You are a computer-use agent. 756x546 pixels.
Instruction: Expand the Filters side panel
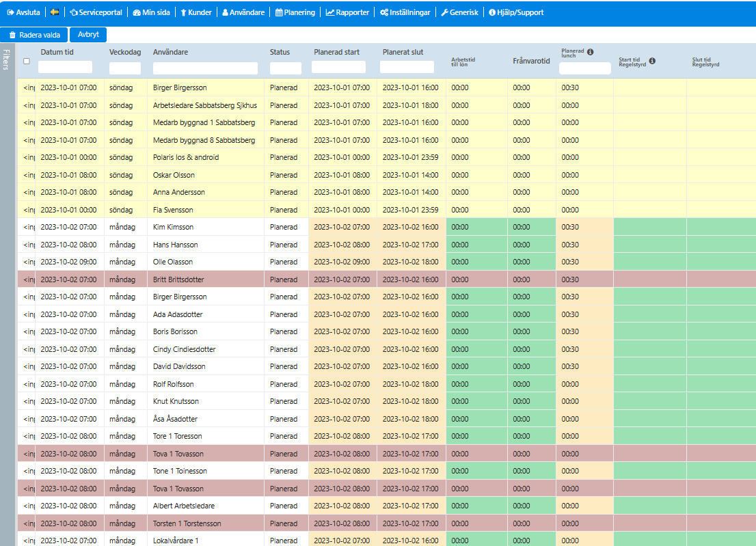tap(6, 59)
